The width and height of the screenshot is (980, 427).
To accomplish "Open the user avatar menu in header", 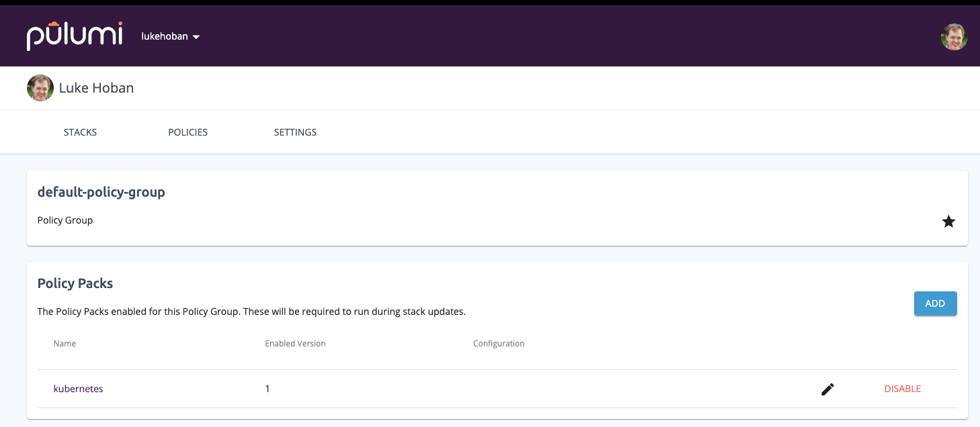I will click(954, 37).
